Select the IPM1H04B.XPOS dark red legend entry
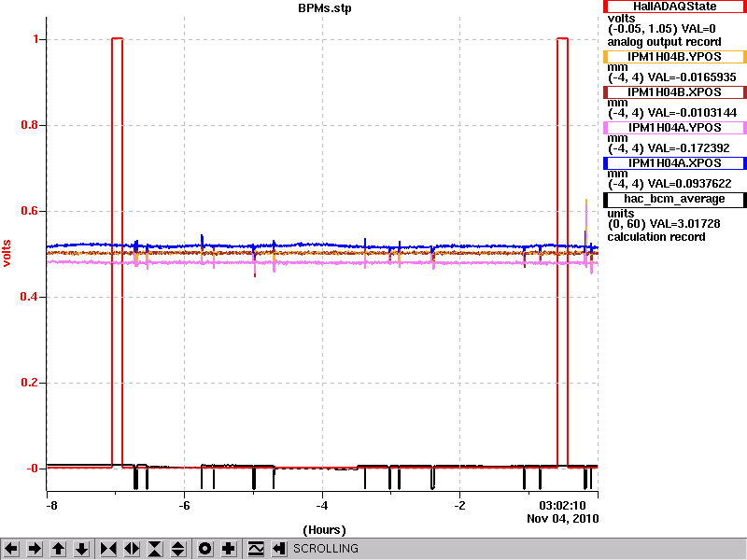This screenshot has height=560, width=747. 674,91
